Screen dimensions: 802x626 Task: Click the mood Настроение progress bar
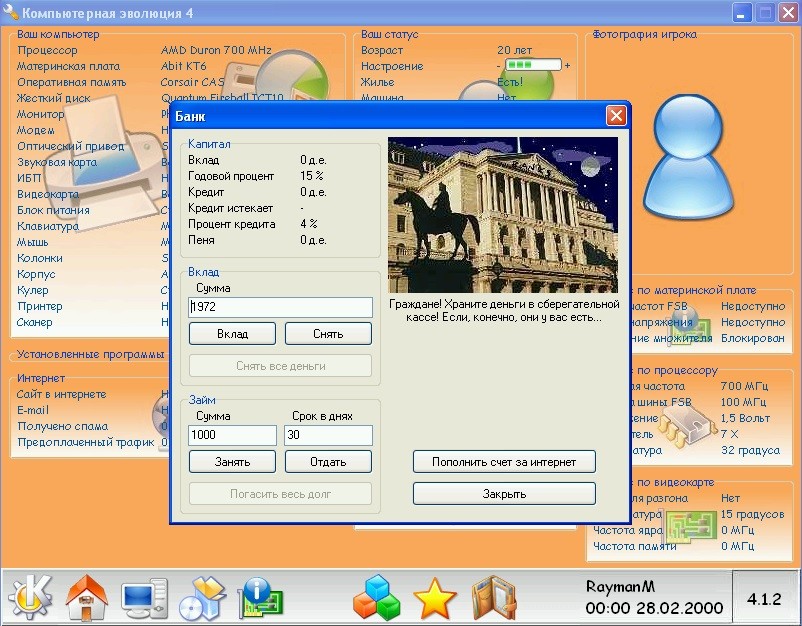click(x=533, y=65)
